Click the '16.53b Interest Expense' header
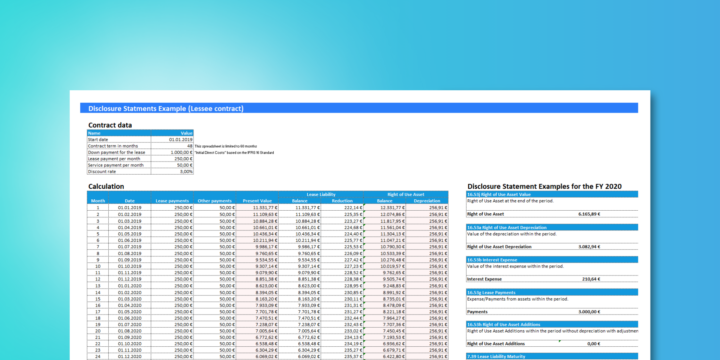 552,259
